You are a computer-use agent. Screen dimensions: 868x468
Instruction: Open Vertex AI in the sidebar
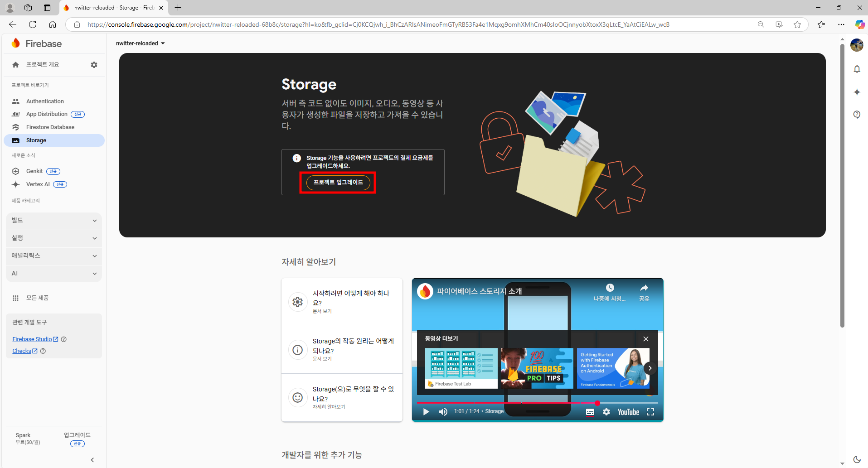tap(38, 184)
